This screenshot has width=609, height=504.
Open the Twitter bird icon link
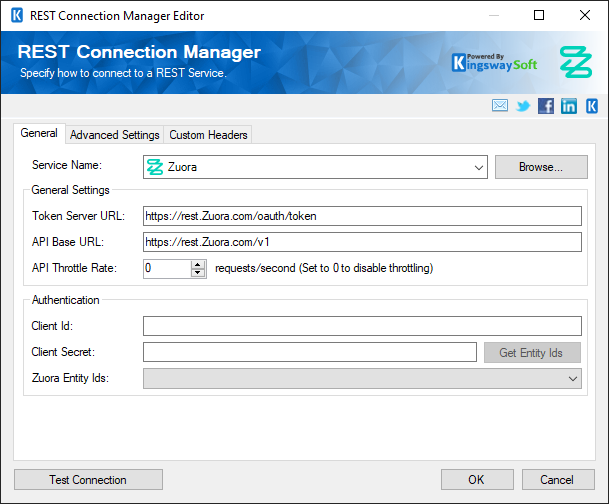(523, 106)
